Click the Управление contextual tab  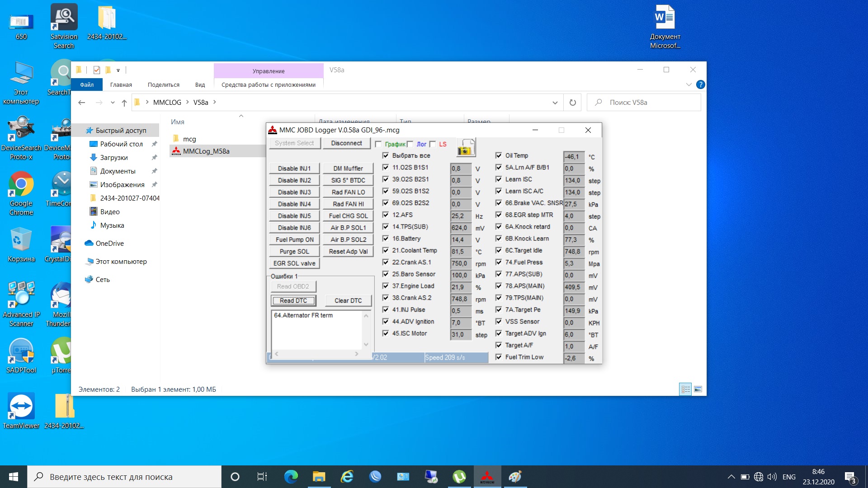(269, 71)
